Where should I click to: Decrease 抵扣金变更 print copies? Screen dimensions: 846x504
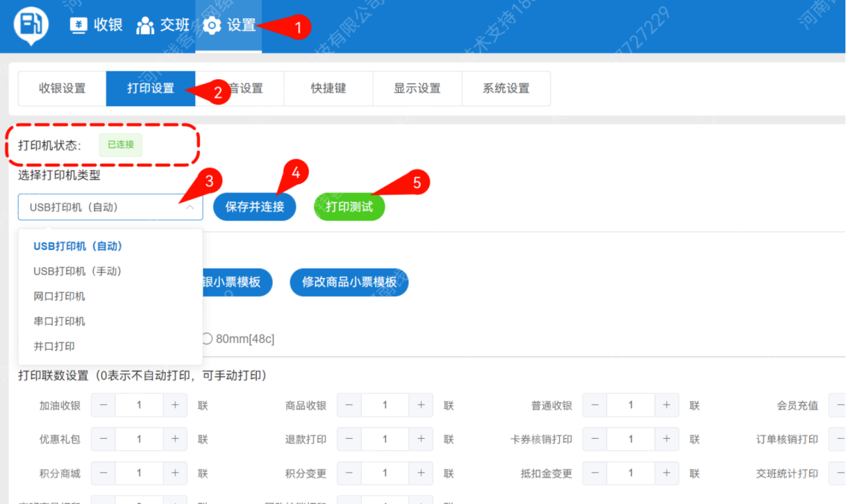[x=595, y=474]
